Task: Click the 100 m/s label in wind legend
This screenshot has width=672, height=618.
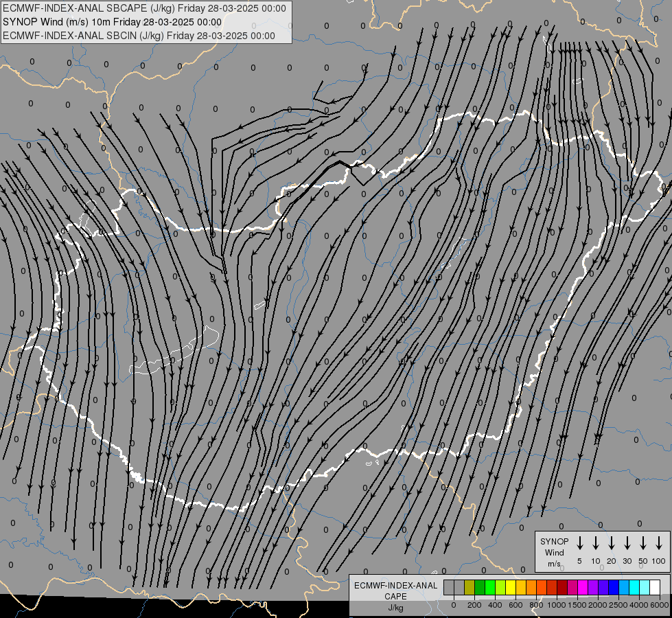Action: tap(659, 561)
